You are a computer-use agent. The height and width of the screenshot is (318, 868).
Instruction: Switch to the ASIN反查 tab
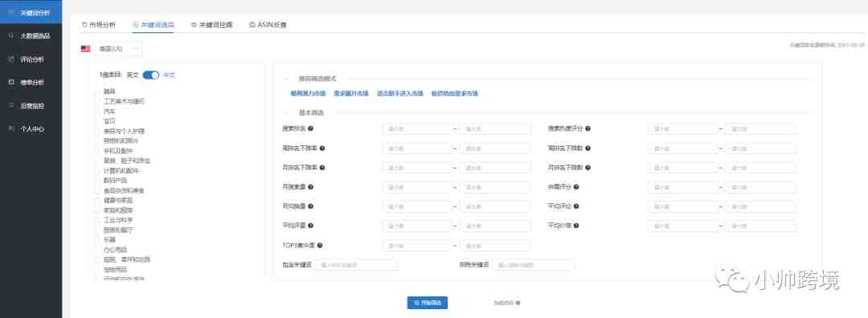(x=268, y=24)
